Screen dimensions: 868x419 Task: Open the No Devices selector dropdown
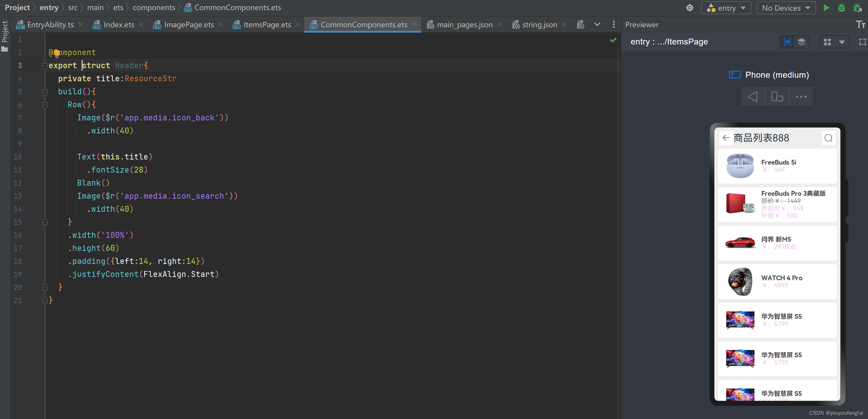point(786,8)
